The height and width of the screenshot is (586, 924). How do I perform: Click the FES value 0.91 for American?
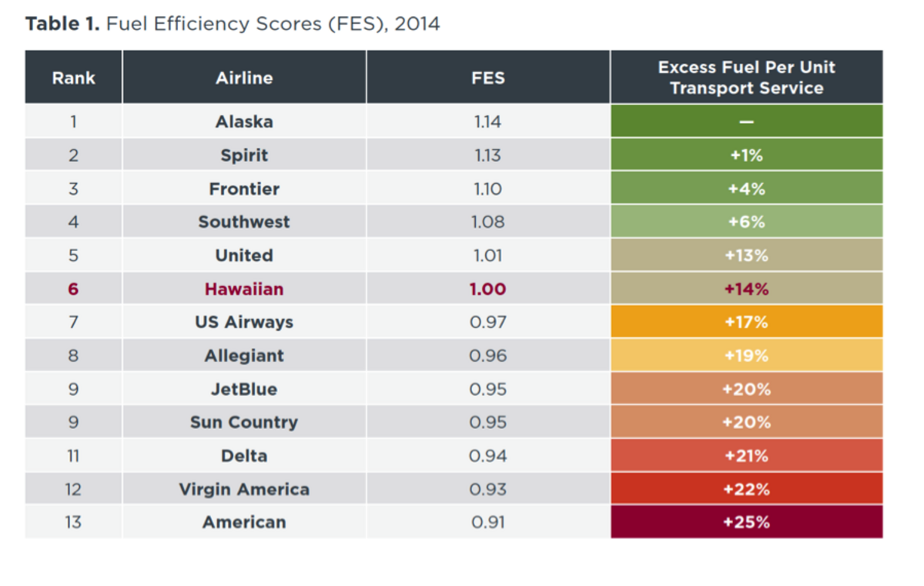[x=487, y=522]
